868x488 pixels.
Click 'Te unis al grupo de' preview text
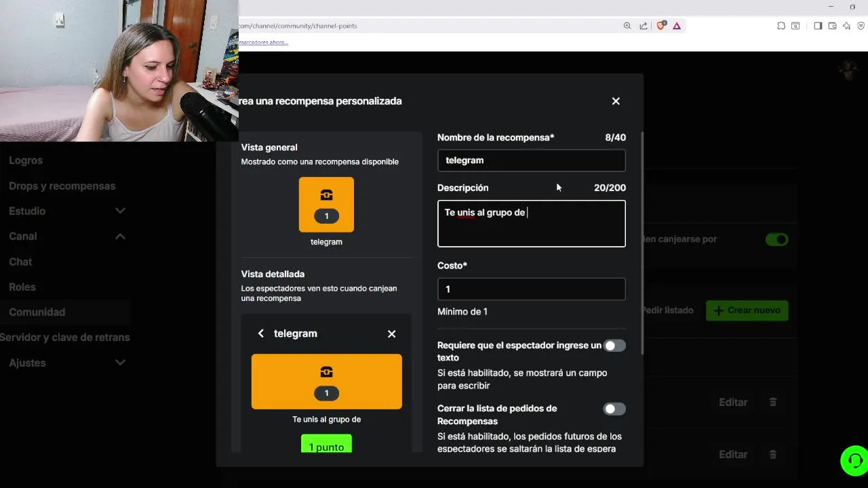coord(326,420)
